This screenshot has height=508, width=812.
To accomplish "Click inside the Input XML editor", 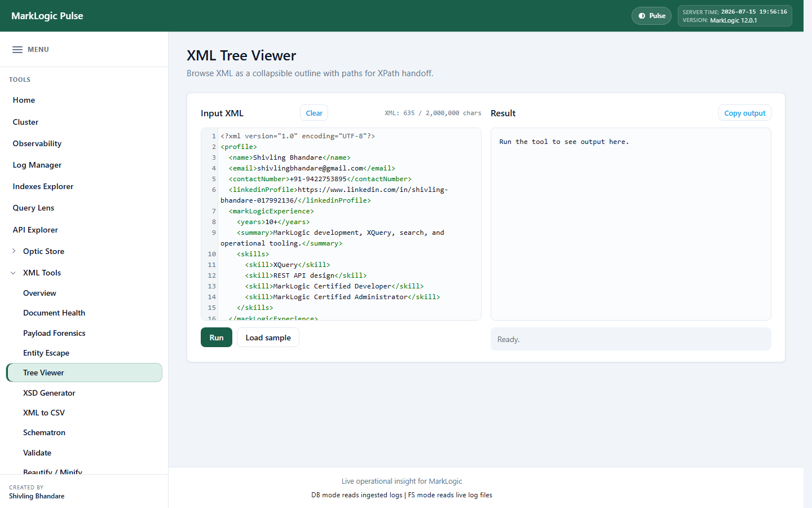I will click(341, 224).
